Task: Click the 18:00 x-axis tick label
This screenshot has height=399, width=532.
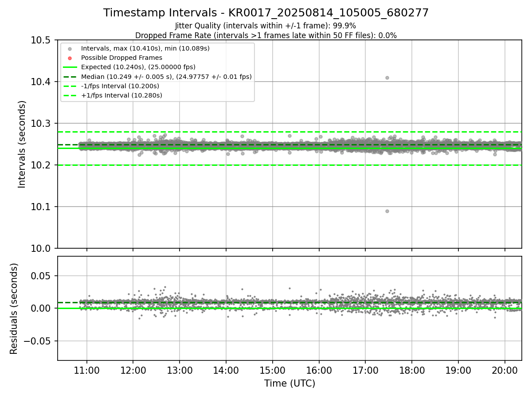Action: coord(412,370)
